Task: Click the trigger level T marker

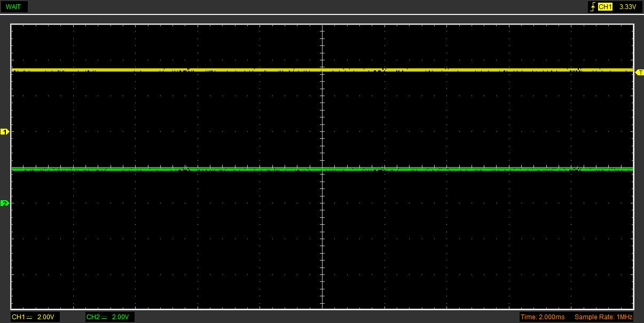Action: (x=639, y=72)
